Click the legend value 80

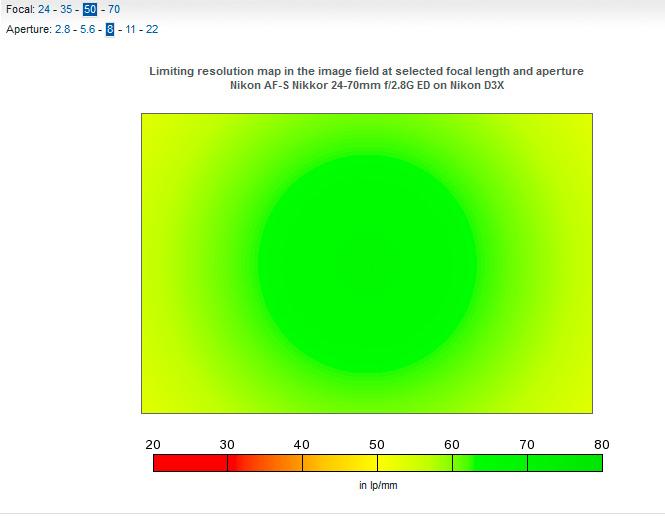[x=602, y=445]
